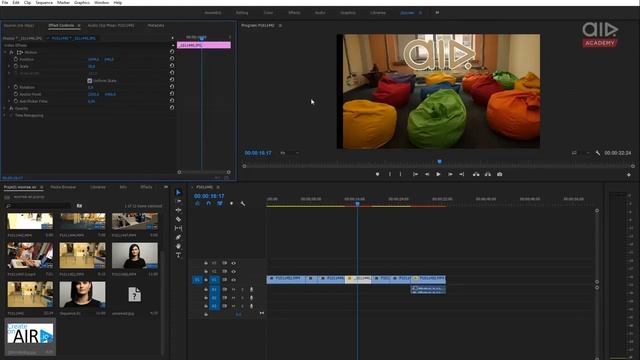Go to Out point in Program monitor
The width and height of the screenshot is (640, 360).
[x=462, y=174]
